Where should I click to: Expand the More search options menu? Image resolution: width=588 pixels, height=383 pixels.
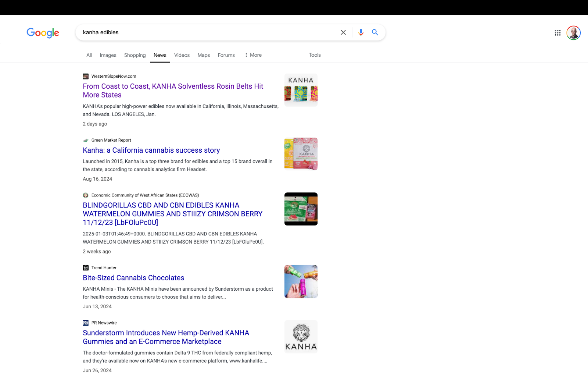click(x=253, y=55)
